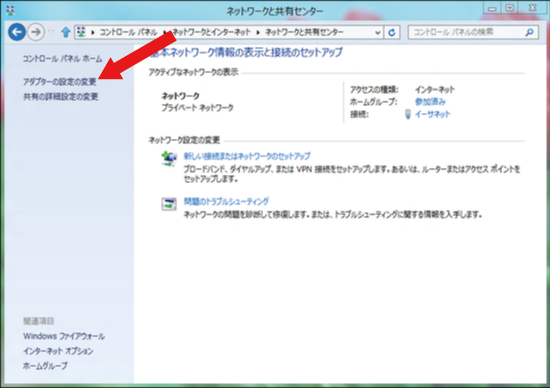
Task: Open インターネット オプション related item
Action: pos(58,351)
